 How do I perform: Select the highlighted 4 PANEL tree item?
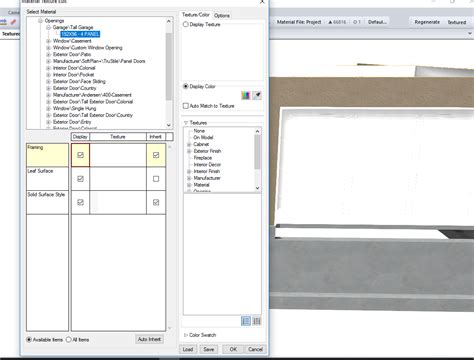coord(80,34)
